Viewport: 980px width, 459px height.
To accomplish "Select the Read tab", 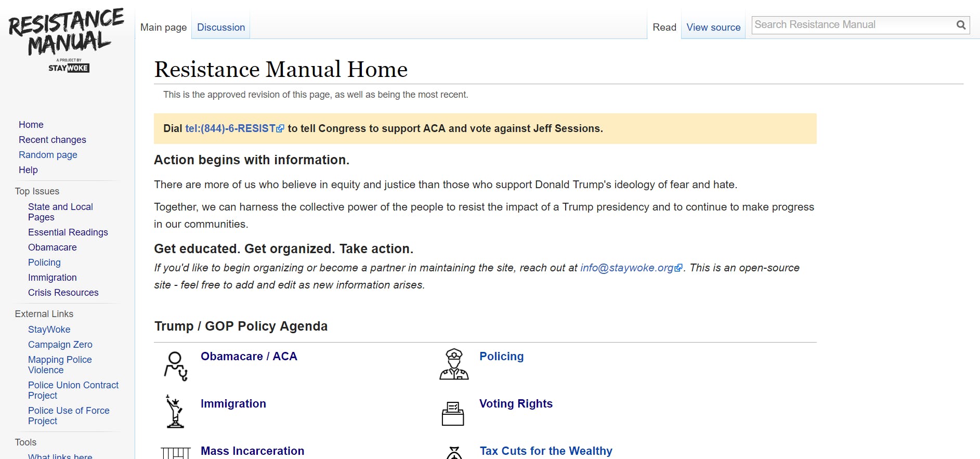I will tap(664, 27).
